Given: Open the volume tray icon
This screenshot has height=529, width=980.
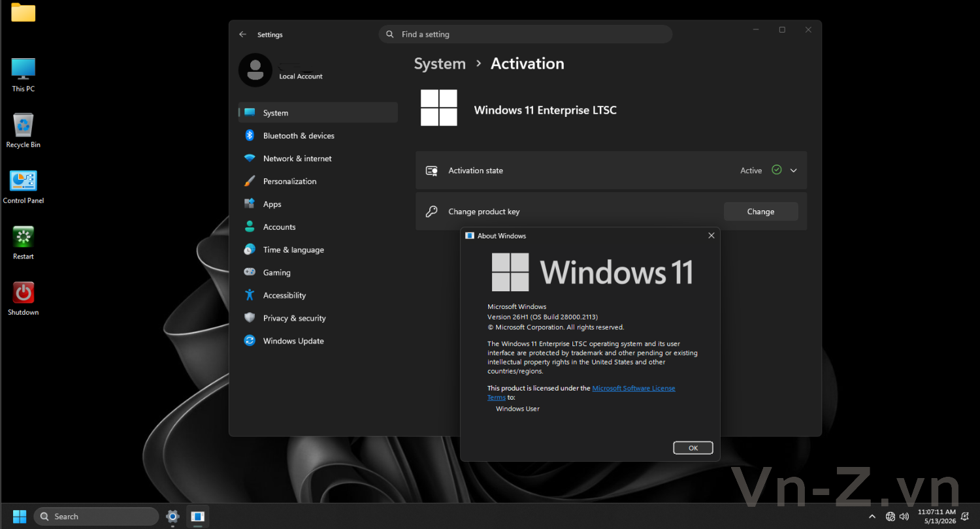Looking at the screenshot, I should (x=904, y=517).
